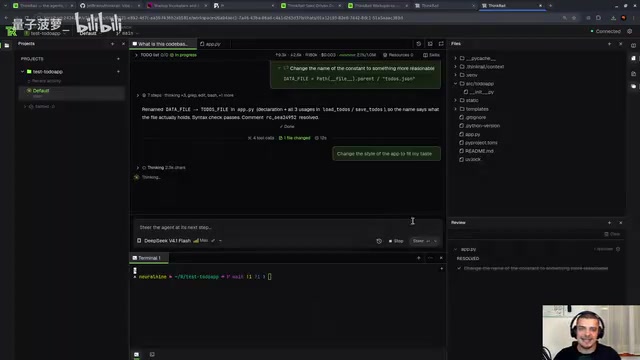Close the Files panel
The image size is (640, 360).
point(620,44)
